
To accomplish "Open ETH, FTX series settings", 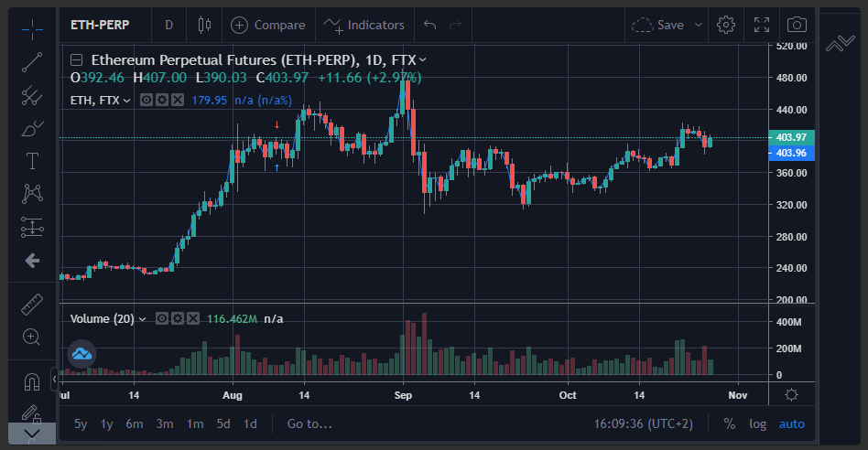I will click(x=162, y=100).
